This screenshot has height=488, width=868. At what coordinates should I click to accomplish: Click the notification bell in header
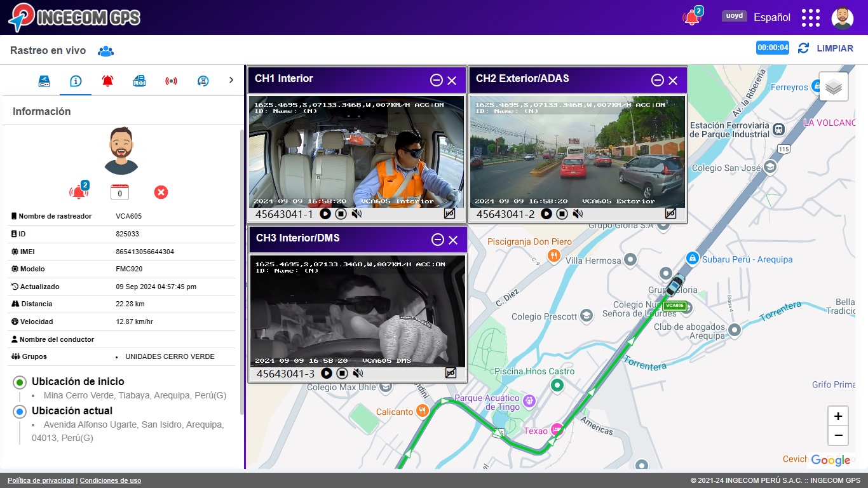click(691, 17)
